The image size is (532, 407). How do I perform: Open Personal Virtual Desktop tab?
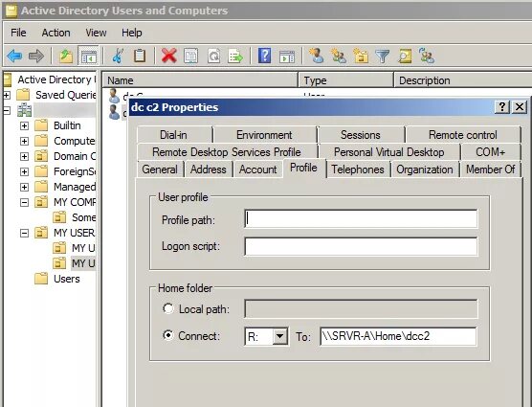tap(388, 151)
